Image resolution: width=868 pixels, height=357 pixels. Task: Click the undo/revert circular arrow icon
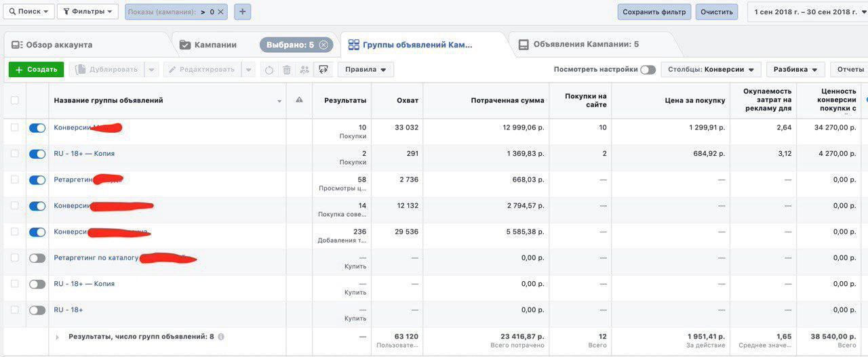269,70
